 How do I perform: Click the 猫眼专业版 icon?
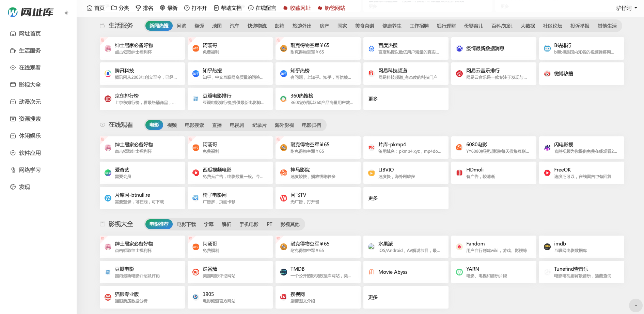click(108, 297)
